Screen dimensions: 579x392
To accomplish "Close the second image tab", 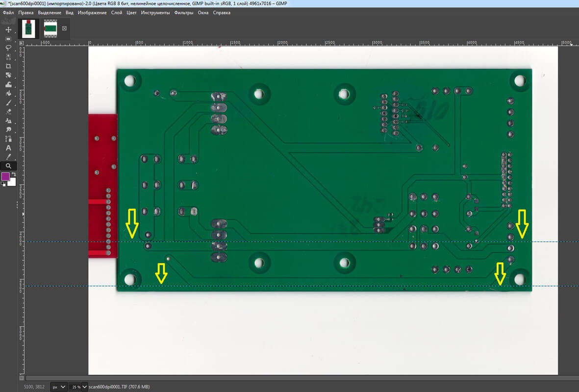I will (x=64, y=28).
